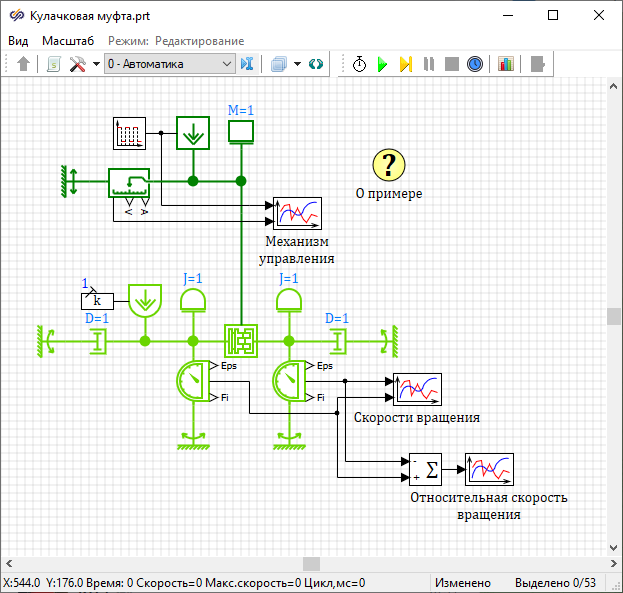Click the yellow question mark help block
The image size is (623, 593).
(x=389, y=165)
